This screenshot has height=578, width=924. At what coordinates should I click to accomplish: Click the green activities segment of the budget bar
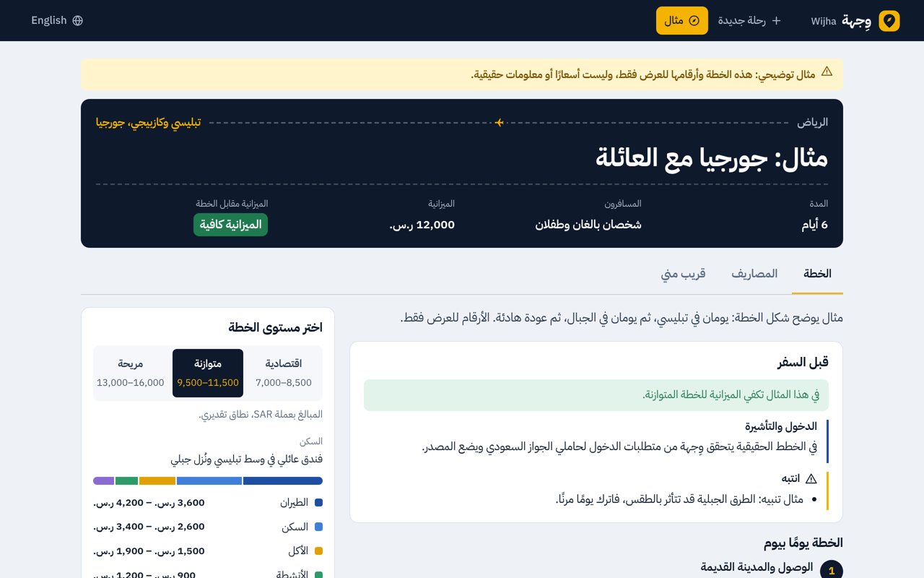point(126,480)
